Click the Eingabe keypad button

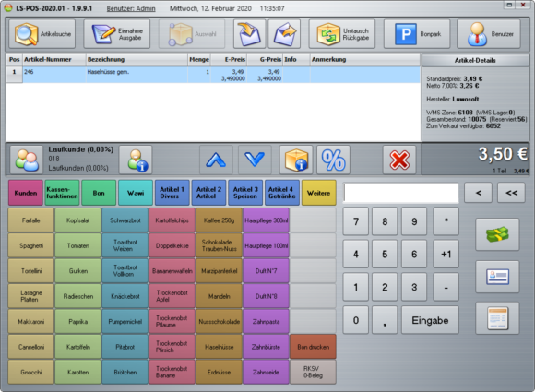(430, 320)
